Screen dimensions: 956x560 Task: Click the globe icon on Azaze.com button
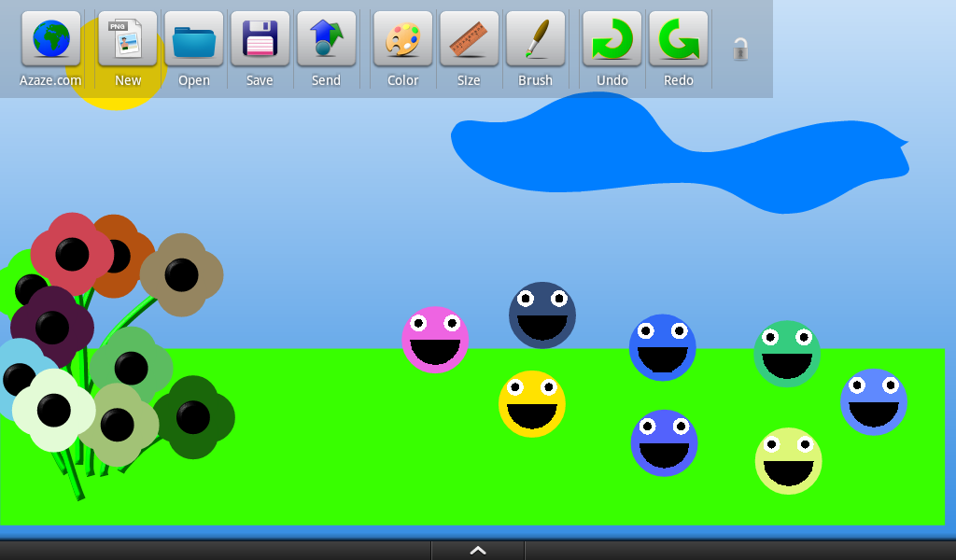(x=49, y=37)
